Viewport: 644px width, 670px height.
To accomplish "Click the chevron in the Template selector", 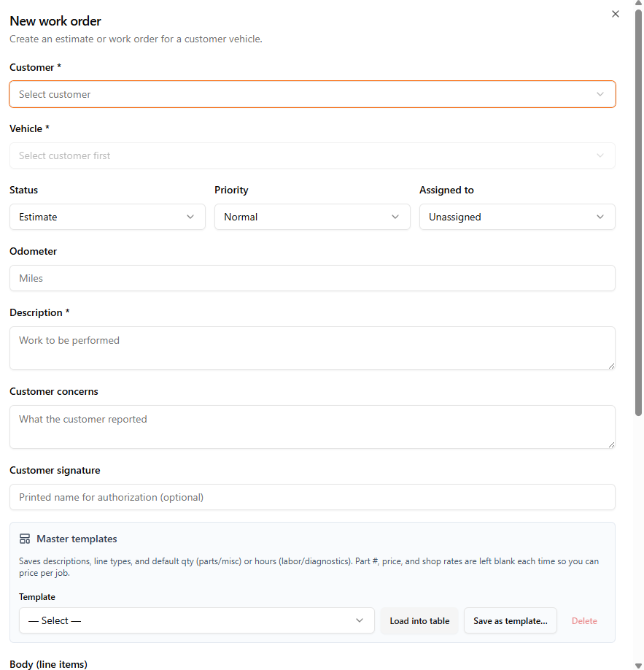I will (360, 620).
